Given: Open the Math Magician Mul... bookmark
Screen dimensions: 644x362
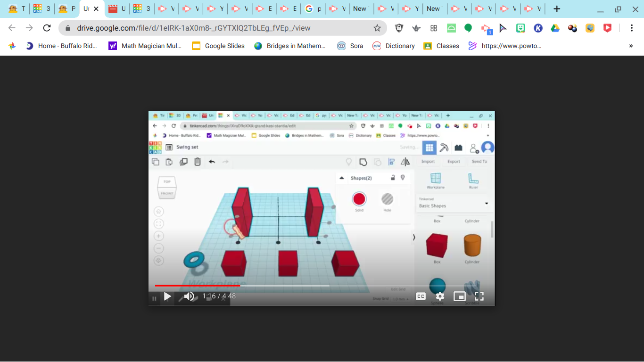Looking at the screenshot, I should pos(145,46).
